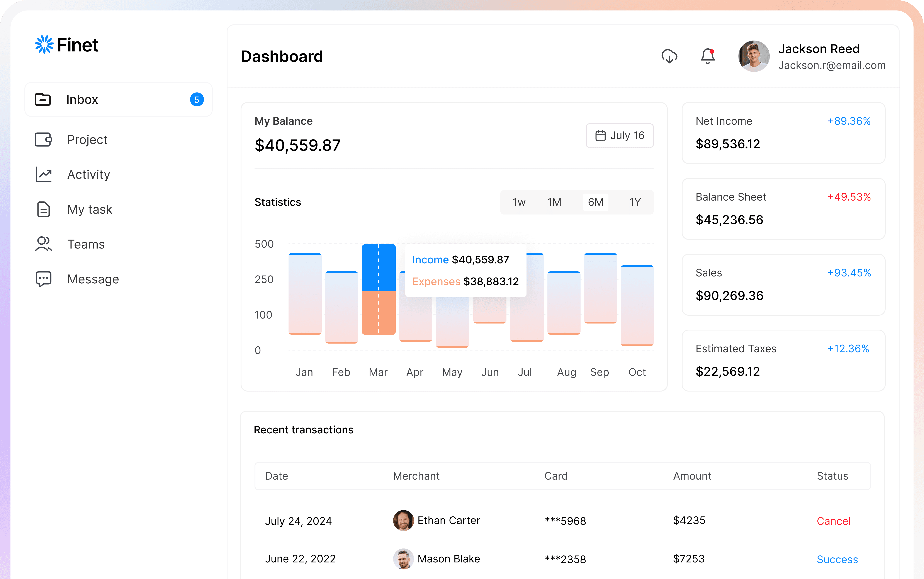The image size is (924, 579).
Task: Click the Jan bar in the chart
Action: point(305,294)
